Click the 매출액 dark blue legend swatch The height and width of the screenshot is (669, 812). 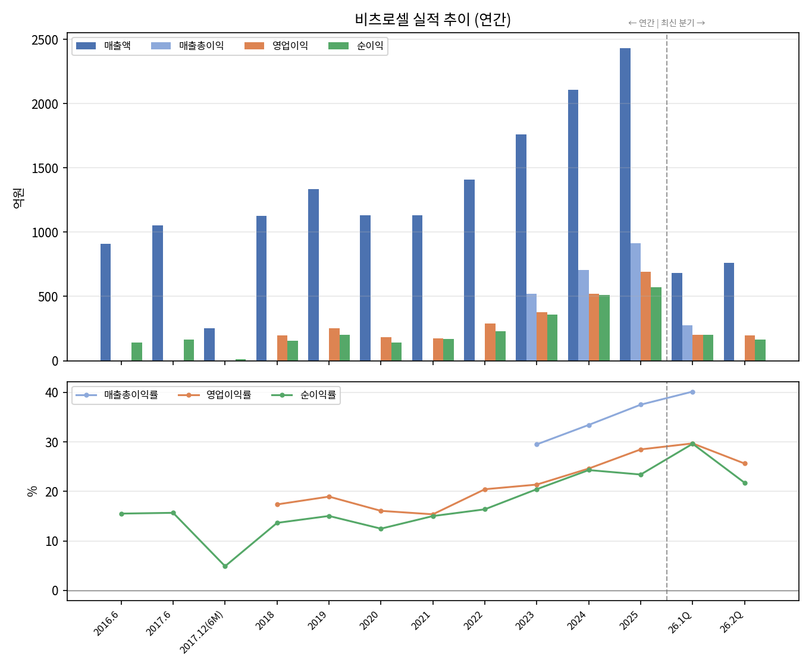[86, 46]
